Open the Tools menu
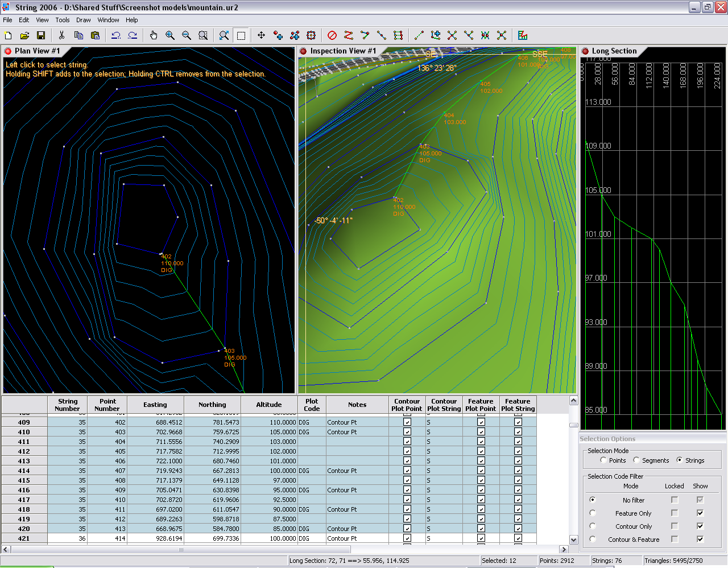The image size is (728, 568). pyautogui.click(x=63, y=20)
